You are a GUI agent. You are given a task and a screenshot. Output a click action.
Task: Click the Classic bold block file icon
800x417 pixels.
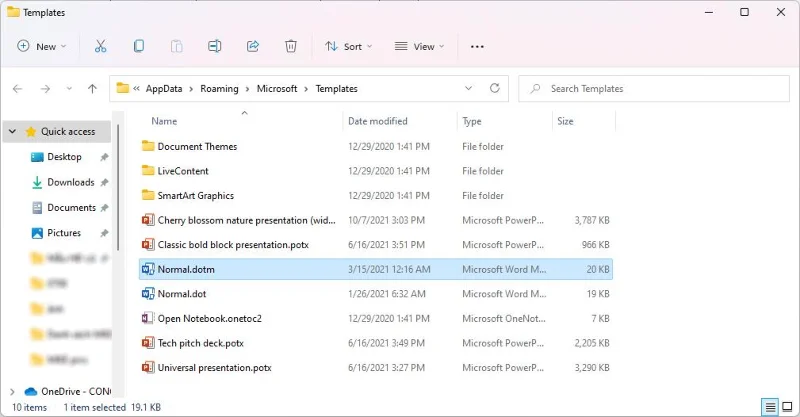148,244
